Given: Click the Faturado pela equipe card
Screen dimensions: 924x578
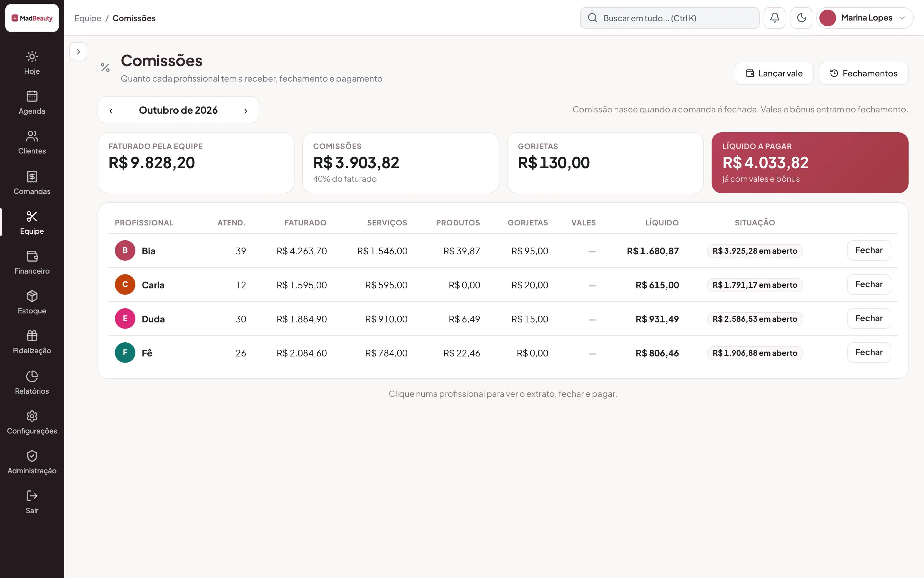Looking at the screenshot, I should (196, 163).
